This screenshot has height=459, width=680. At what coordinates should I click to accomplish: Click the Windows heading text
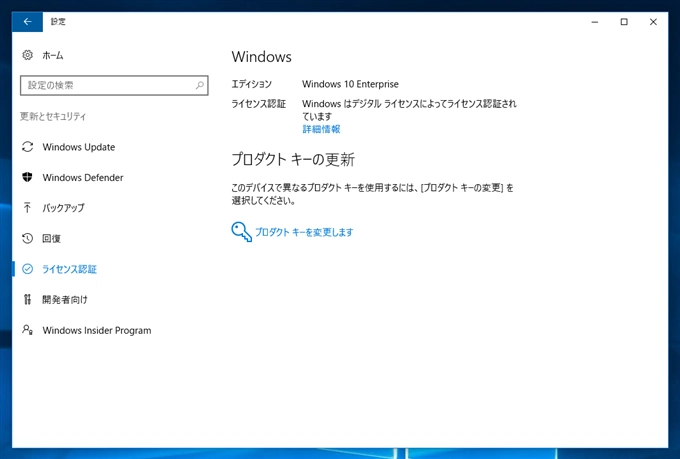(x=262, y=57)
